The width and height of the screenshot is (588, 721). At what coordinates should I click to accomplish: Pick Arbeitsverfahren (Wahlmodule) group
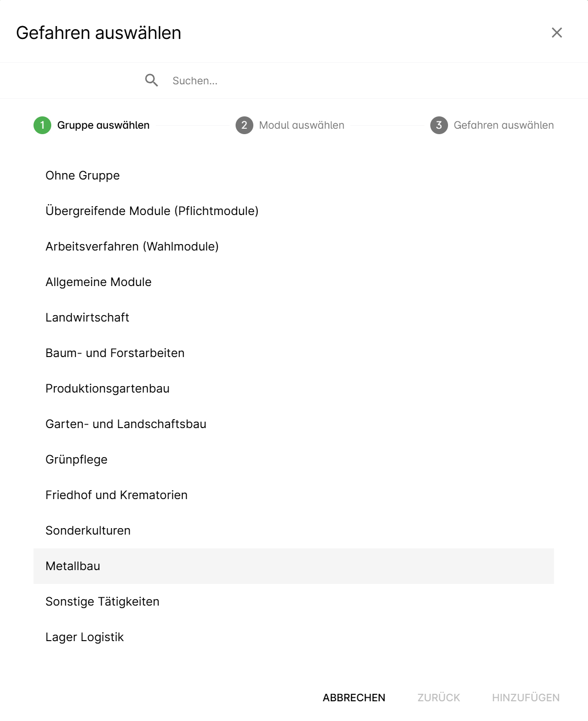132,247
